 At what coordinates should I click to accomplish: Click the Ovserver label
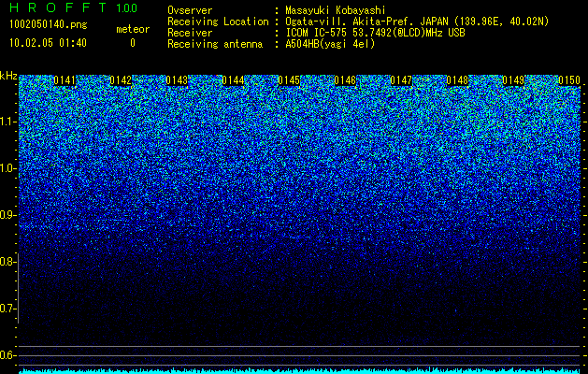190,10
